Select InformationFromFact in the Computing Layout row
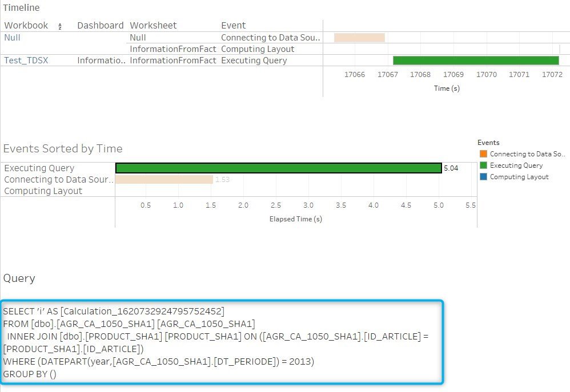The height and width of the screenshot is (392, 570). pyautogui.click(x=173, y=49)
